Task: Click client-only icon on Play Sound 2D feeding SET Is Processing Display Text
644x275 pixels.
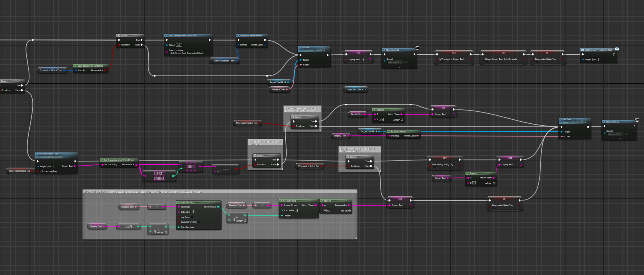Action: point(417,48)
